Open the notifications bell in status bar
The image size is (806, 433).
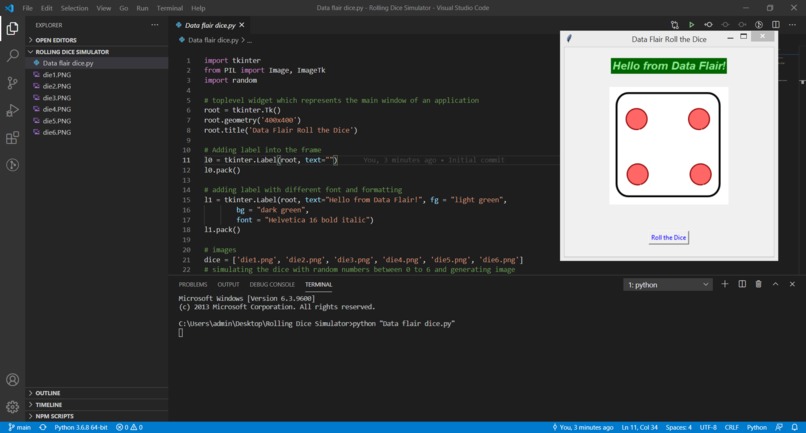coord(794,427)
